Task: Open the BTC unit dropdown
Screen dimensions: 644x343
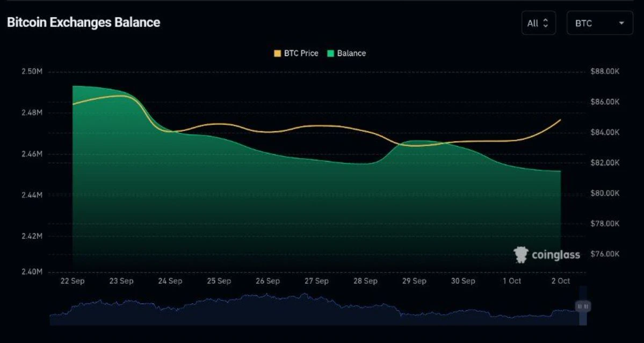Action: (599, 23)
